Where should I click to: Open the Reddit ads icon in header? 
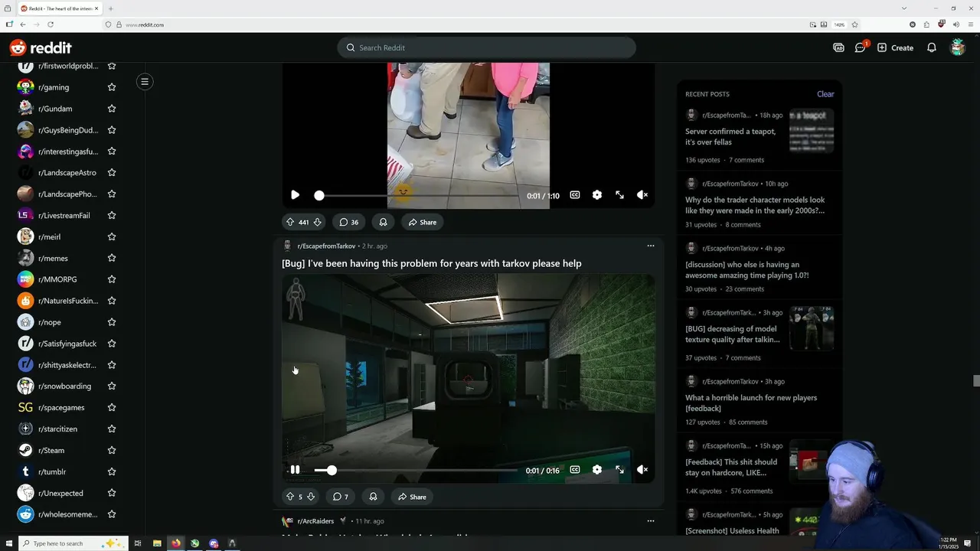(x=838, y=47)
